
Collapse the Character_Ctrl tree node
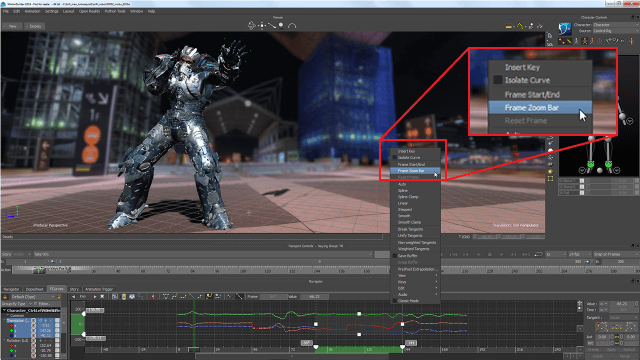pos(4,311)
